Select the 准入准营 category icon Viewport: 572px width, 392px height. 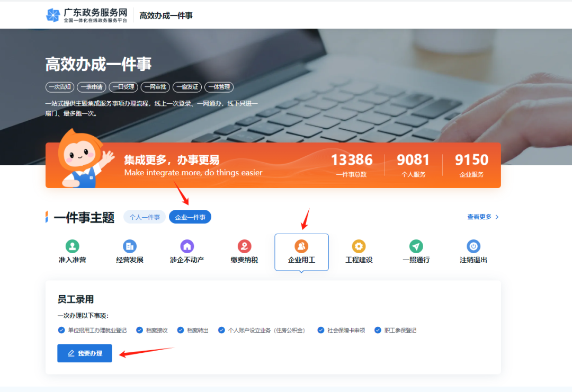(72, 246)
